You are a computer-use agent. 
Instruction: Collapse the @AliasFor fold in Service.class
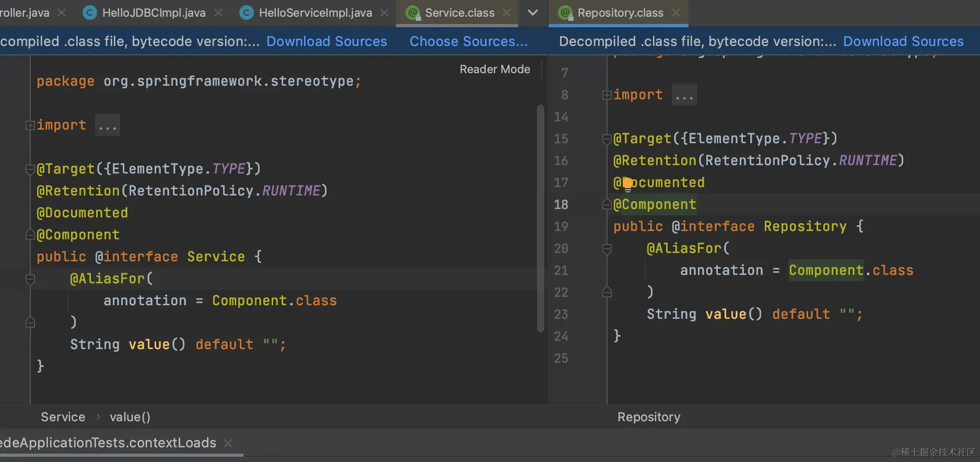coord(30,279)
